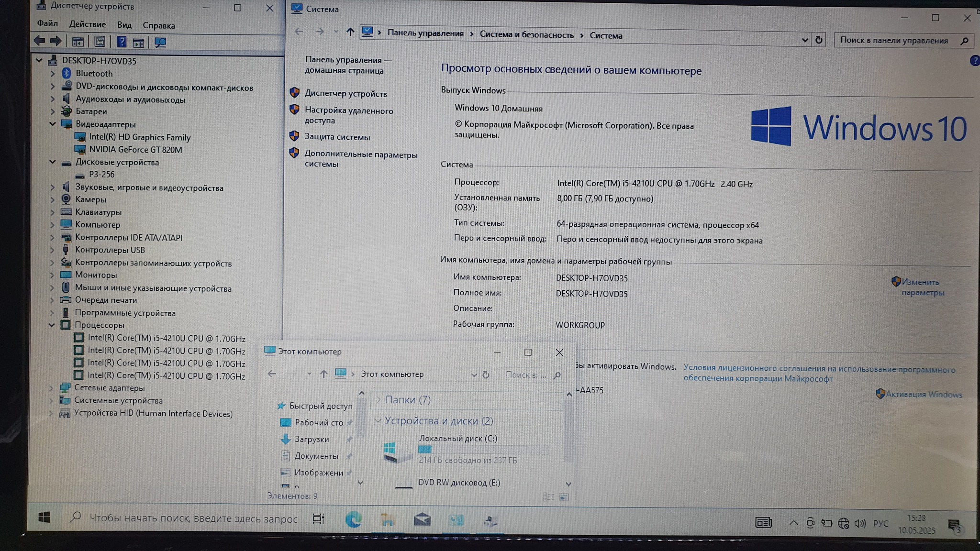This screenshot has width=980, height=551.
Task: Click the volume icon in system tray
Action: [860, 523]
